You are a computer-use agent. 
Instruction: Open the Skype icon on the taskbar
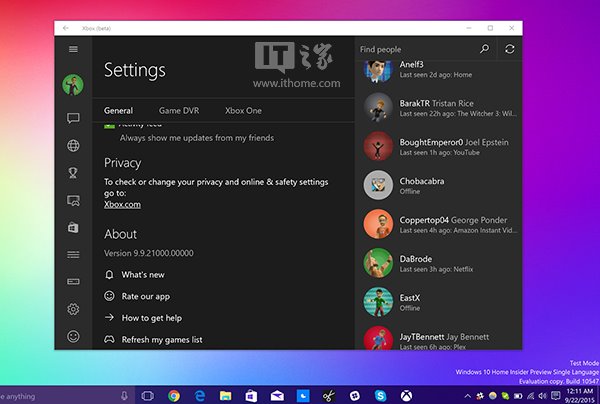click(380, 396)
